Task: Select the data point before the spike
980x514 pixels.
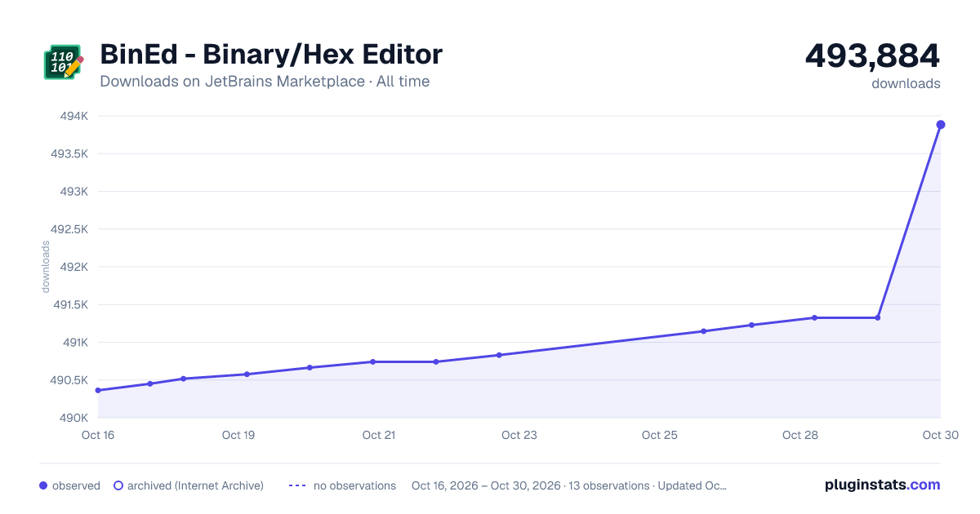Action: pyautogui.click(x=878, y=317)
